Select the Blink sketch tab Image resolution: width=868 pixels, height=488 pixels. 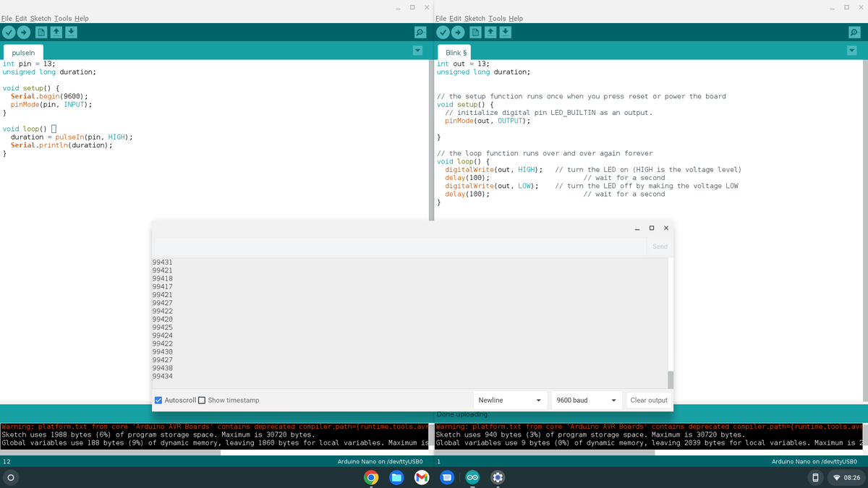pyautogui.click(x=456, y=53)
